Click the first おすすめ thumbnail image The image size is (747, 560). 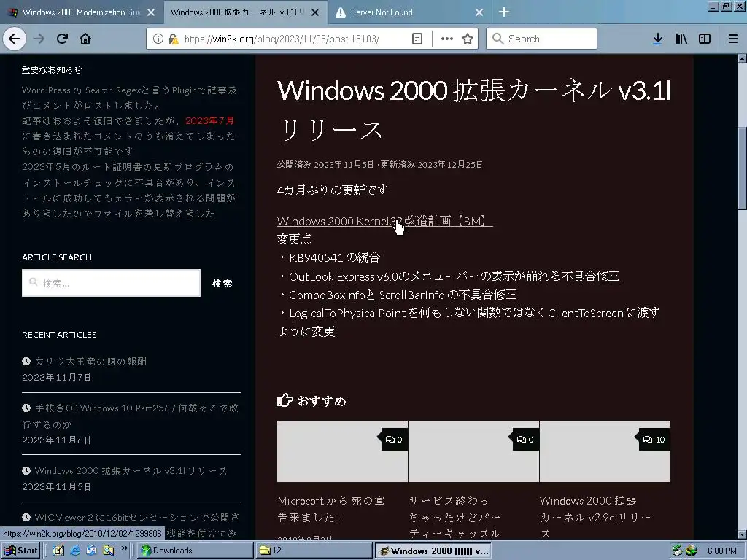tap(342, 451)
